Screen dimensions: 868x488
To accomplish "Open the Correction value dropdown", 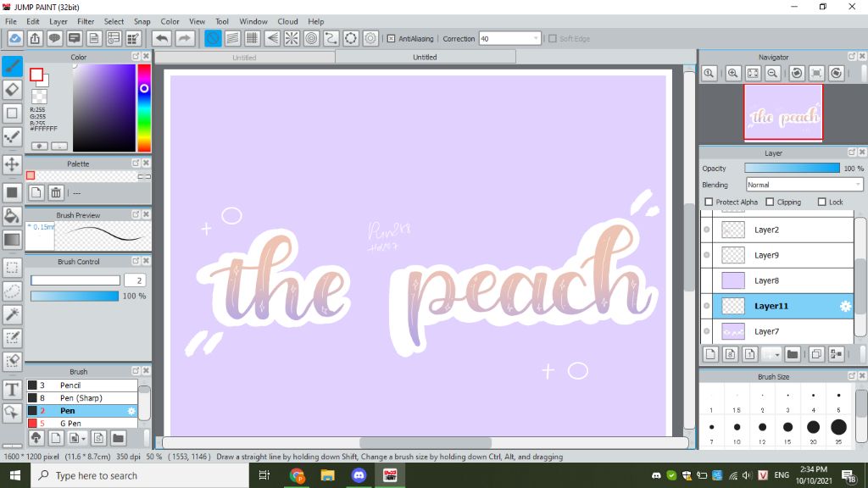I will point(536,39).
